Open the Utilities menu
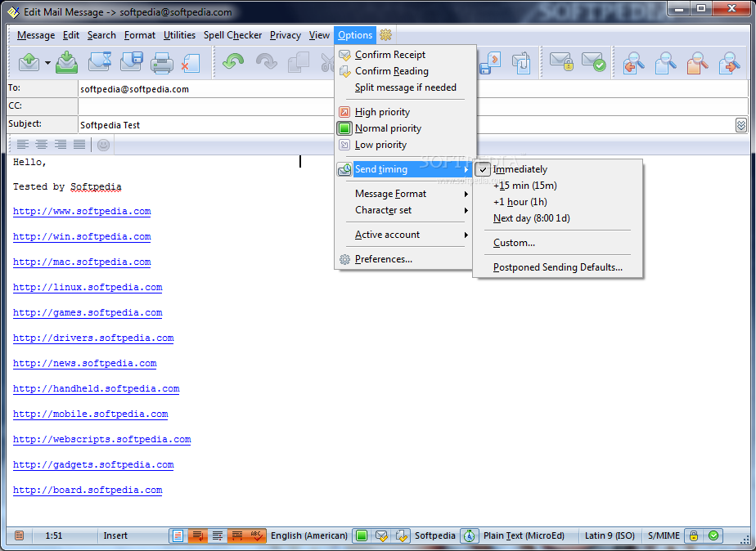This screenshot has width=756, height=551. pos(179,35)
